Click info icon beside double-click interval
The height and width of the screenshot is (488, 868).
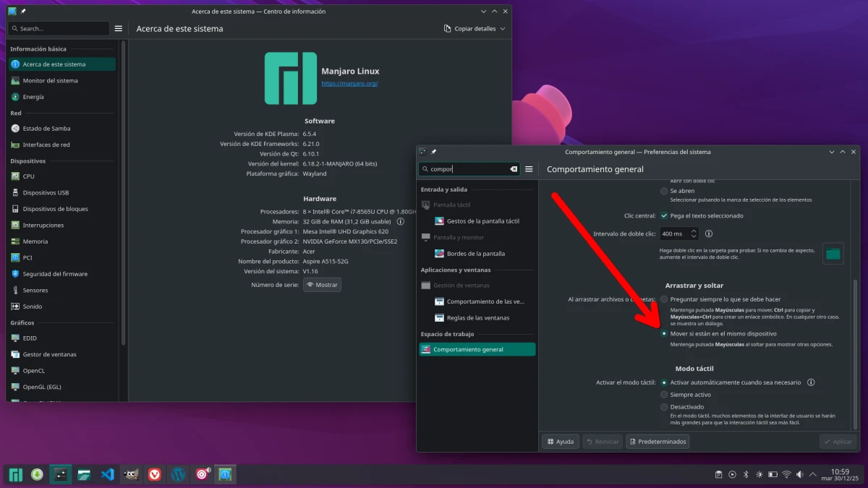709,234
